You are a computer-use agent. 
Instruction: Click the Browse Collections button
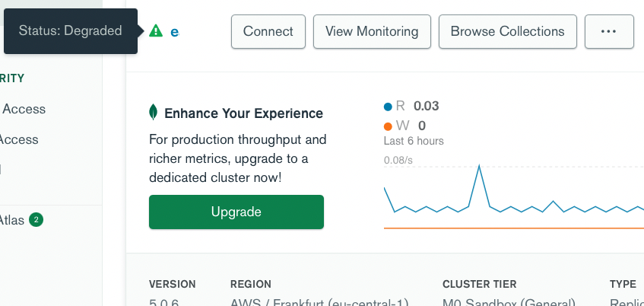coord(507,31)
